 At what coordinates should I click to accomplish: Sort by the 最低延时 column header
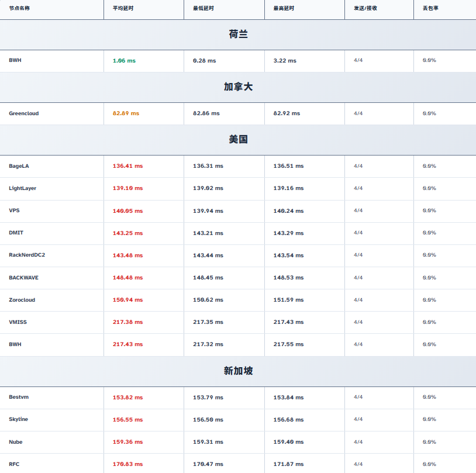click(203, 8)
